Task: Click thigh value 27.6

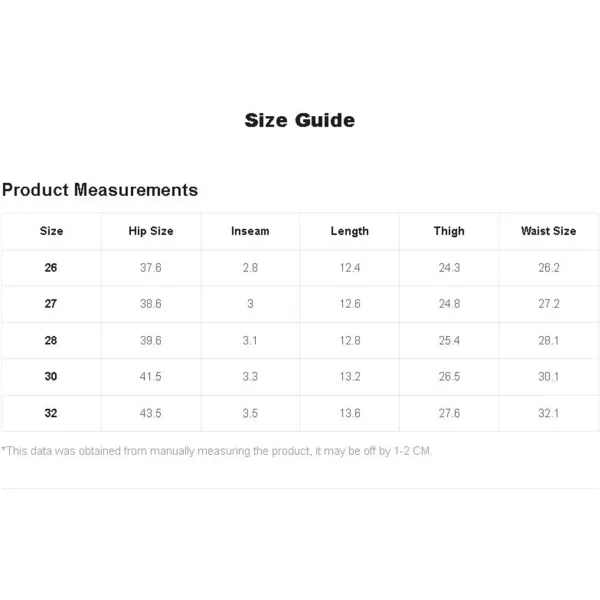Action: [449, 413]
